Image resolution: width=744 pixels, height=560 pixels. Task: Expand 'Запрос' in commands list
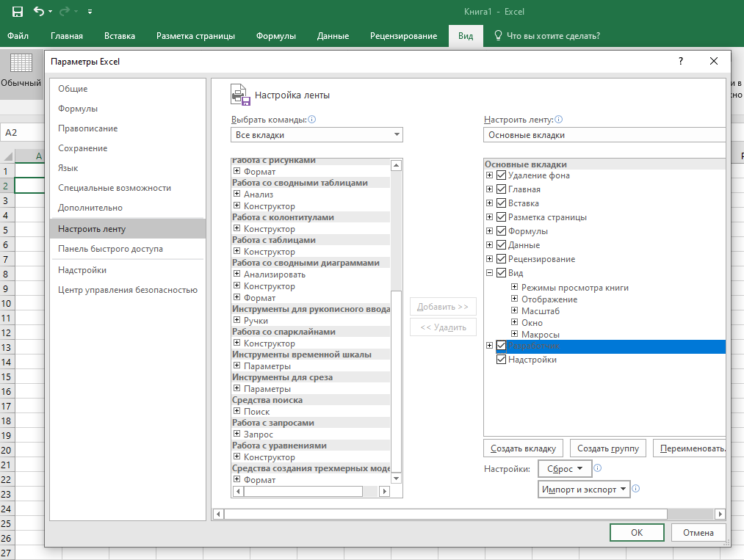click(x=236, y=434)
